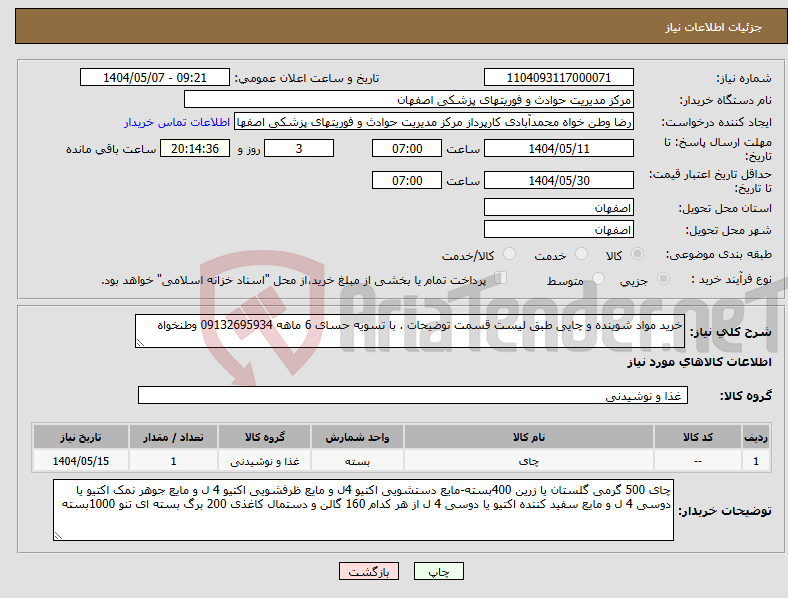
Task: Click the واحد شمارش column header
Action: [x=357, y=437]
